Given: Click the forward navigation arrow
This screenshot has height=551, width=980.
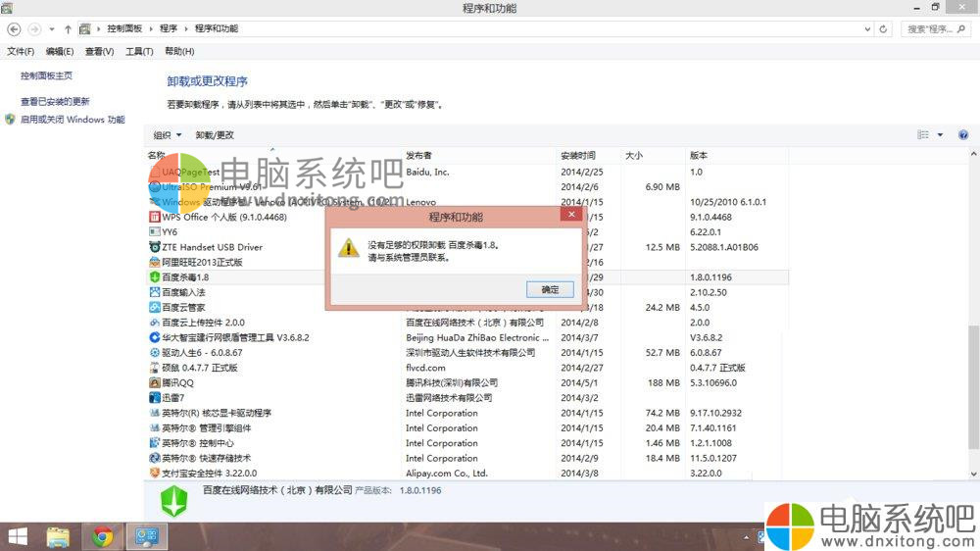Looking at the screenshot, I should click(x=34, y=28).
